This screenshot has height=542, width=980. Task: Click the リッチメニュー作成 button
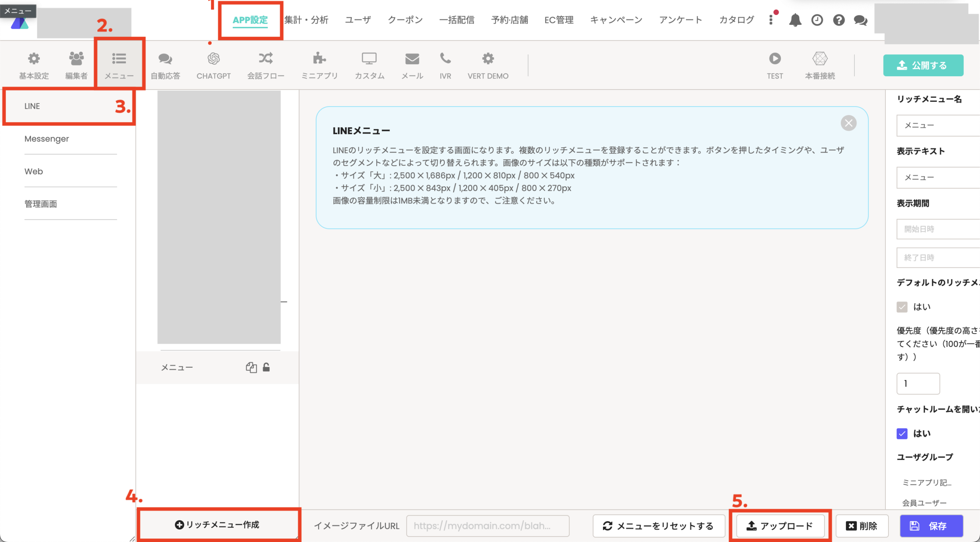coord(217,524)
